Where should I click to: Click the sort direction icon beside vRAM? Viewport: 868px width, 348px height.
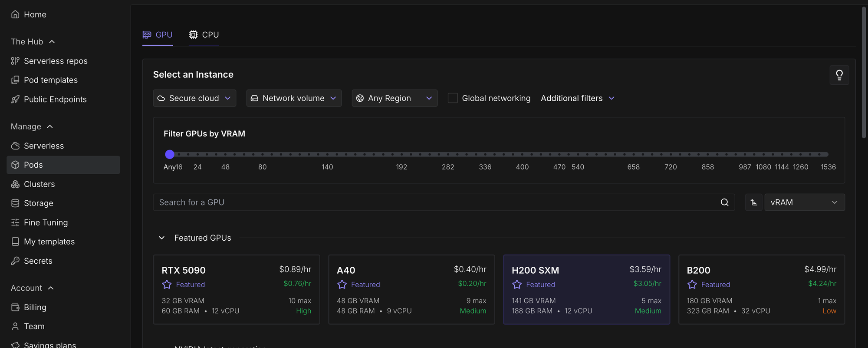(x=753, y=202)
